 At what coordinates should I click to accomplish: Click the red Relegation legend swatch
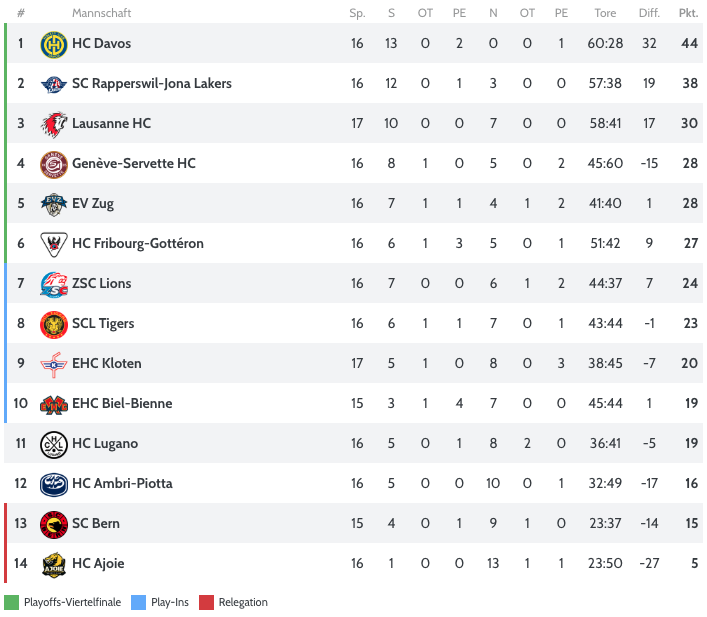coord(206,602)
